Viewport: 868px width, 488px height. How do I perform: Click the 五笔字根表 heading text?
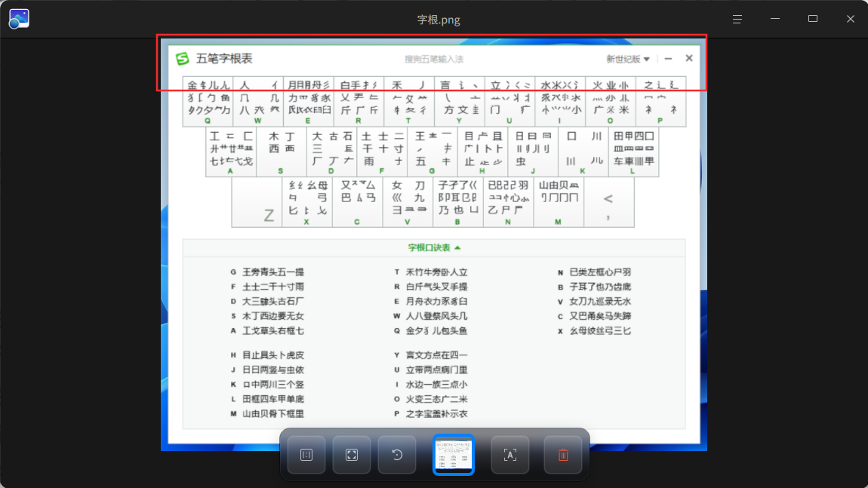coord(224,59)
